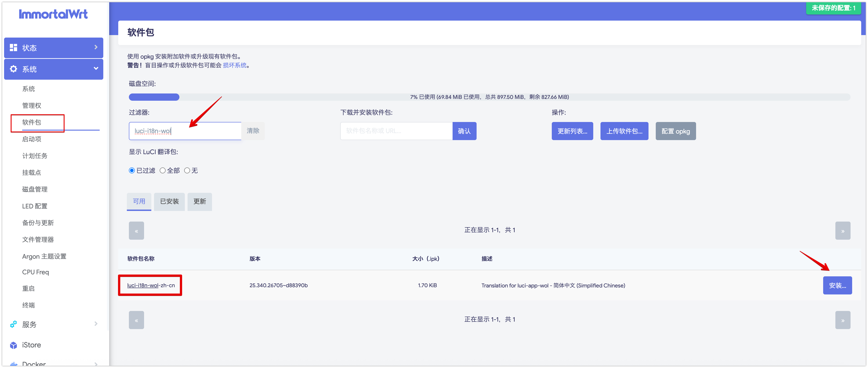
Task: Select the 全部 radio button
Action: pos(162,170)
